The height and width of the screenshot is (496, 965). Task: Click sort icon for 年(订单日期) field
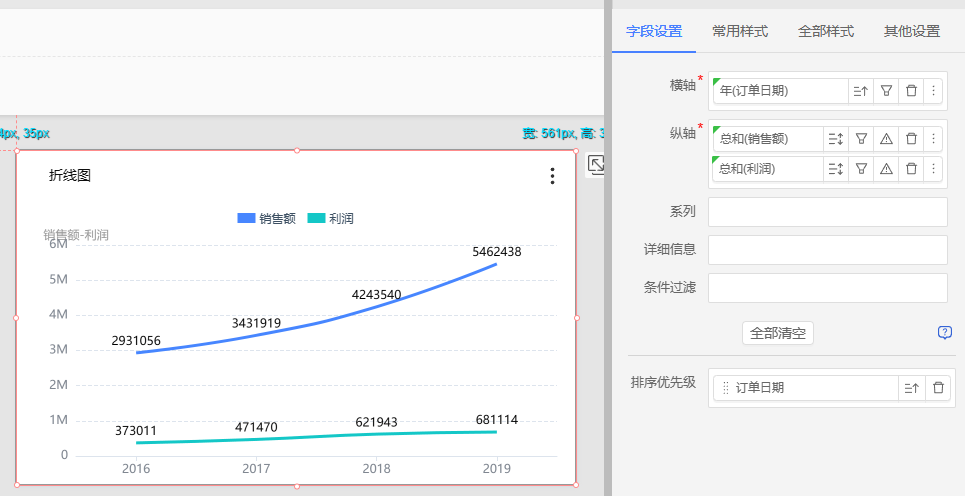click(x=860, y=91)
